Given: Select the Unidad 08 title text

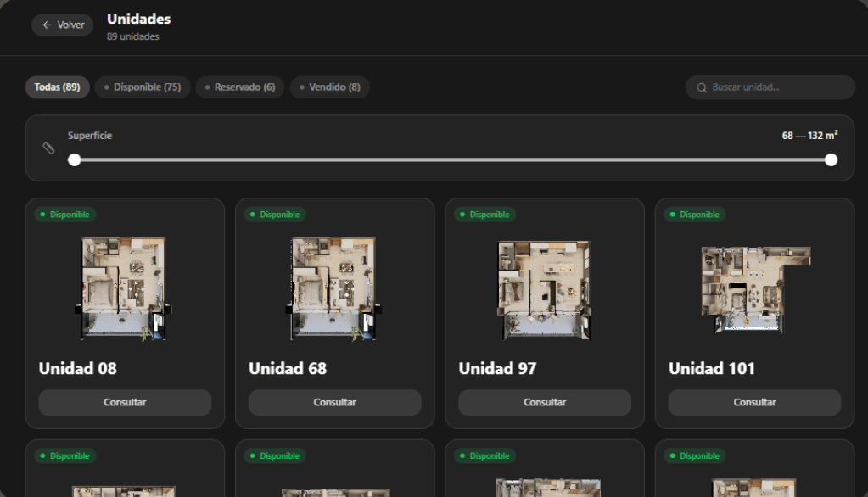Looking at the screenshot, I should pos(78,369).
